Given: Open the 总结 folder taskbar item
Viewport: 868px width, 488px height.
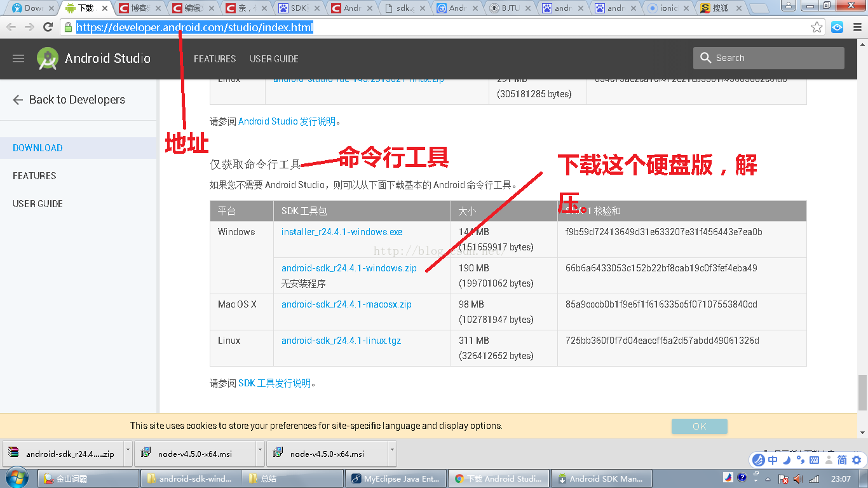Looking at the screenshot, I should pyautogui.click(x=293, y=478).
